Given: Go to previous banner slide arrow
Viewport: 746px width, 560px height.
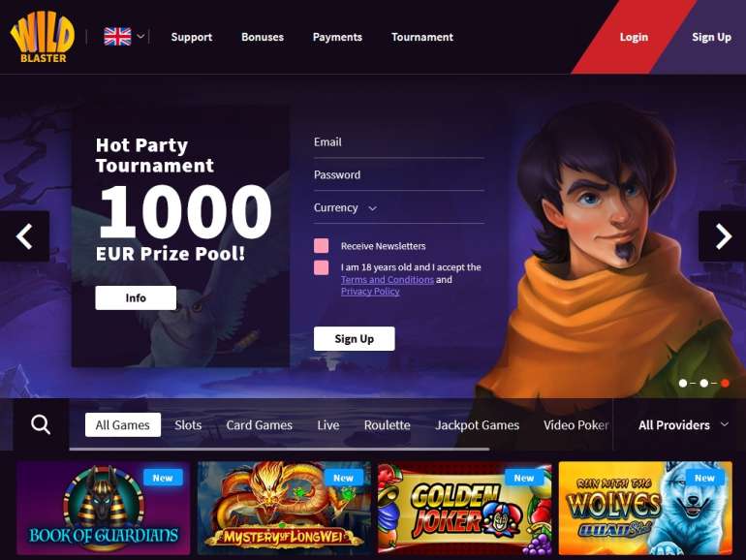Looking at the screenshot, I should 24,236.
